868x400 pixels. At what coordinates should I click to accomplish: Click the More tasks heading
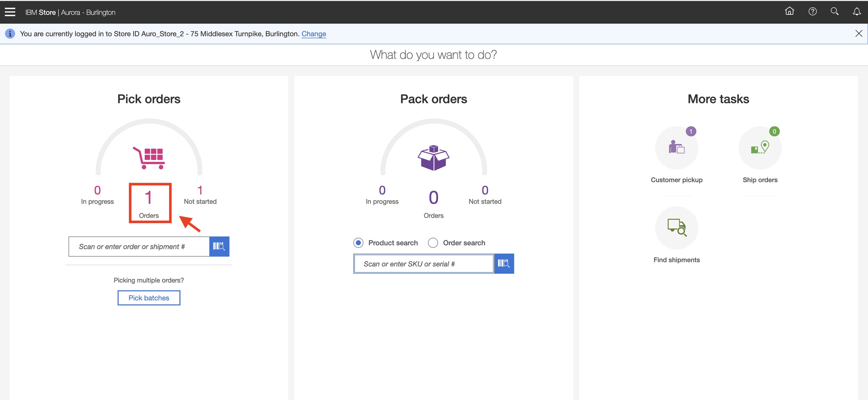718,99
